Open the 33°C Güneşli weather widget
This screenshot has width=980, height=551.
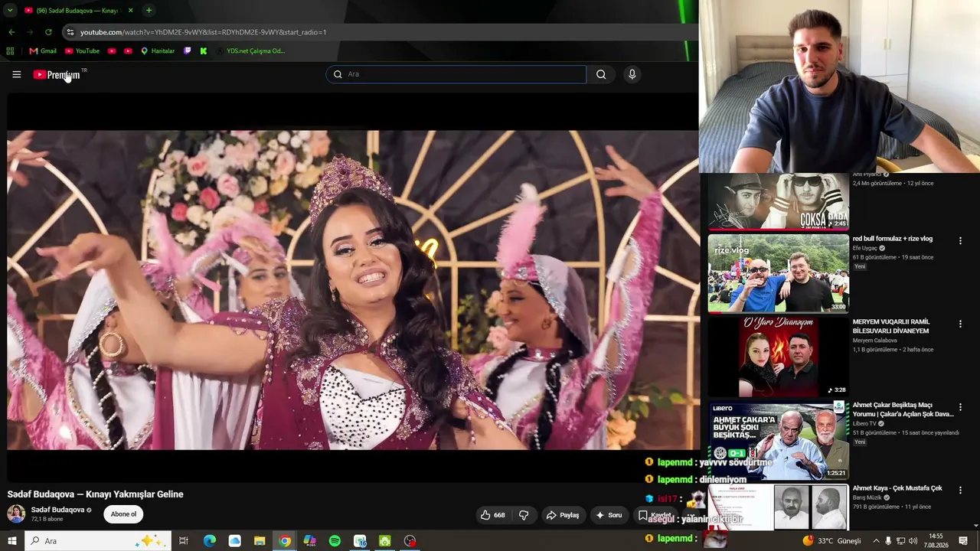tap(831, 541)
